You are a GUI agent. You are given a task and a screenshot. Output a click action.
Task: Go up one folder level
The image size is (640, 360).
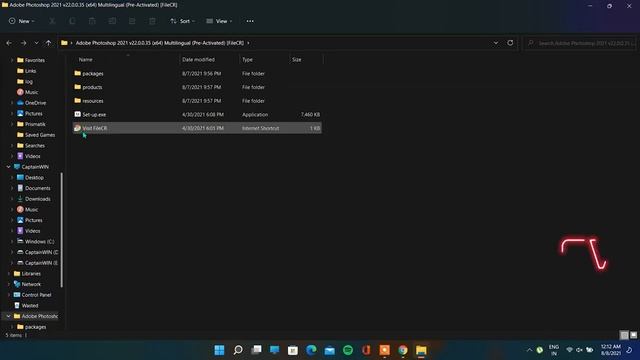pyautogui.click(x=49, y=43)
